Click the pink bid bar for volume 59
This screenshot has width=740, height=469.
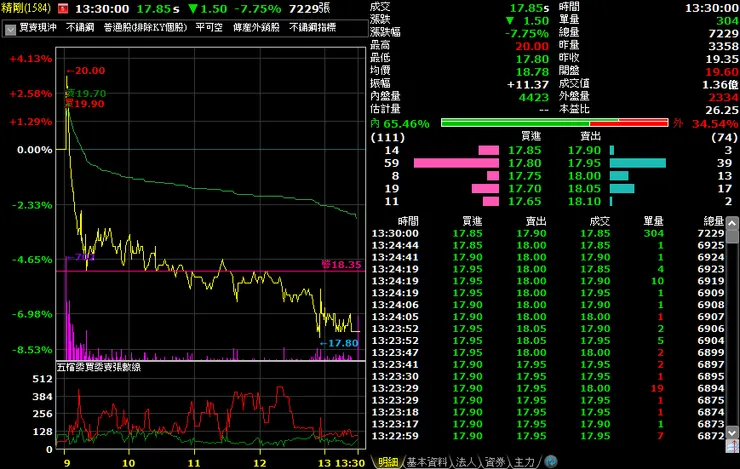pyautogui.click(x=456, y=163)
